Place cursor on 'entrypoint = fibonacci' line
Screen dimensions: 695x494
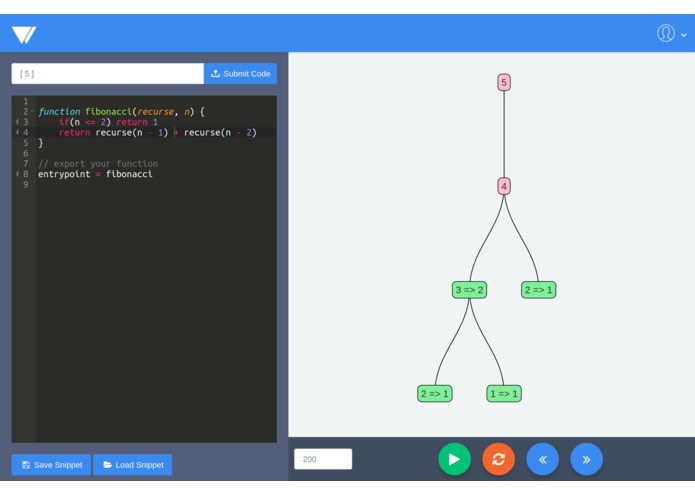95,174
